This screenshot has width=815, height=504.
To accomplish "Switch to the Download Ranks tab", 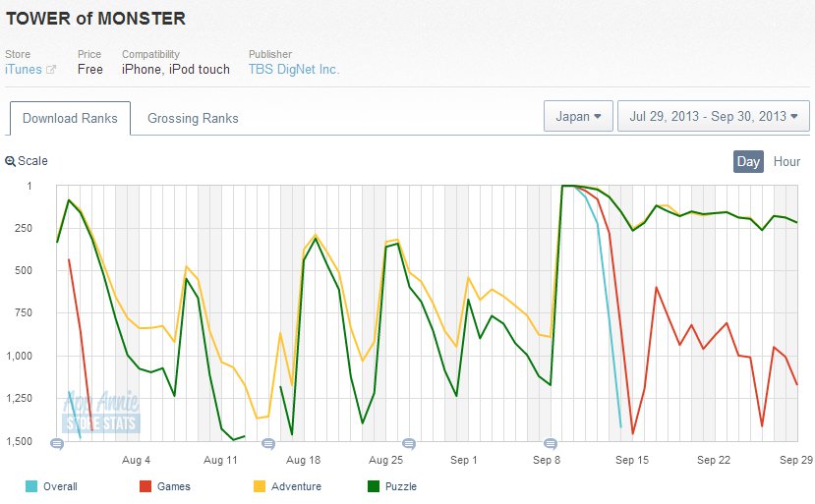I will [x=70, y=119].
